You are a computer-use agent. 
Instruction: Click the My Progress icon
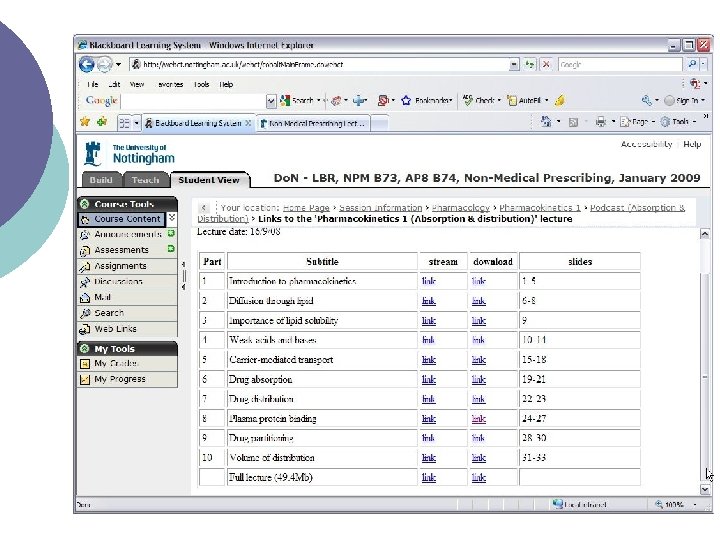click(x=84, y=379)
